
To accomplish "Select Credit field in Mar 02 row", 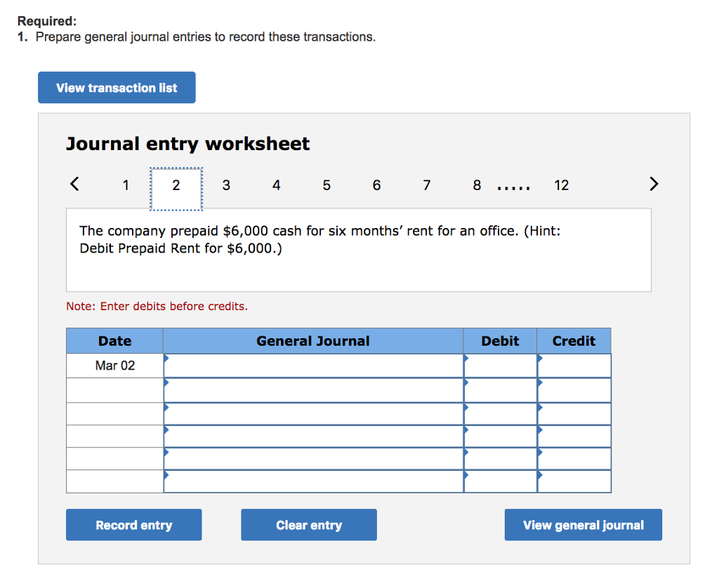I will (574, 366).
